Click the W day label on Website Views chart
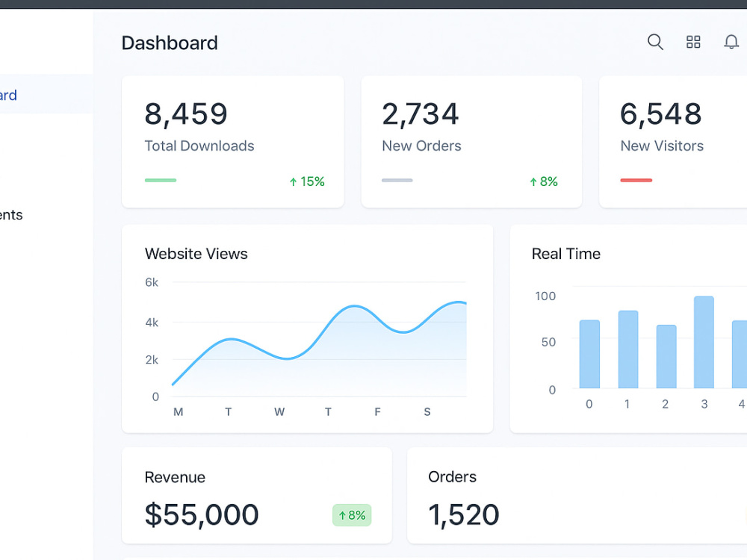This screenshot has width=747, height=560. click(x=279, y=412)
